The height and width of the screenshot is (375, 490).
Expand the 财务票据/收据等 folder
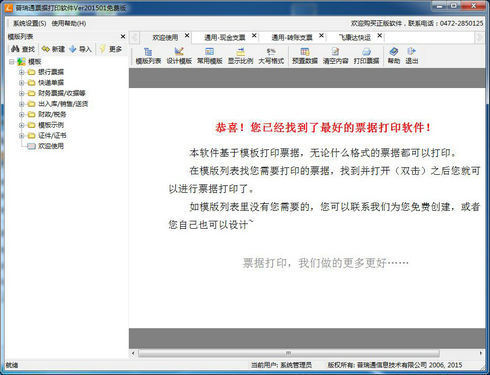point(21,93)
